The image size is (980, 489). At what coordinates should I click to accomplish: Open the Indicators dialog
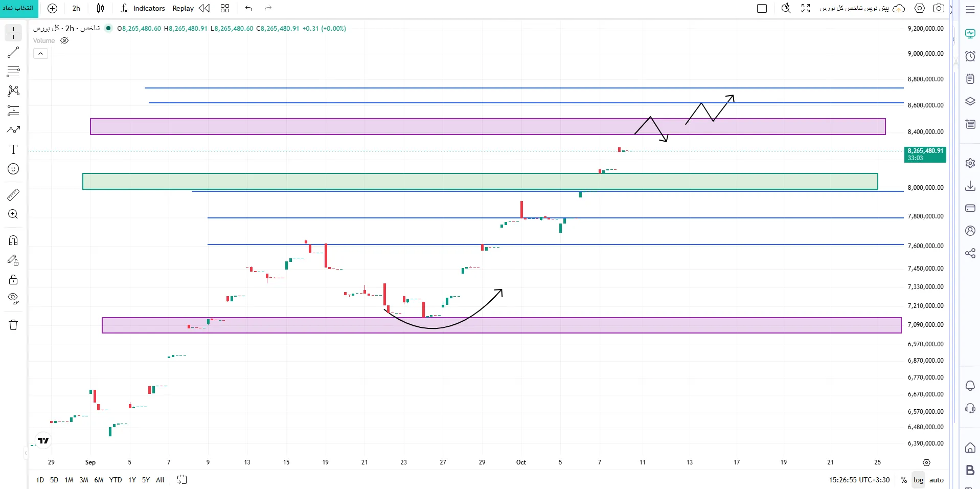pos(143,8)
